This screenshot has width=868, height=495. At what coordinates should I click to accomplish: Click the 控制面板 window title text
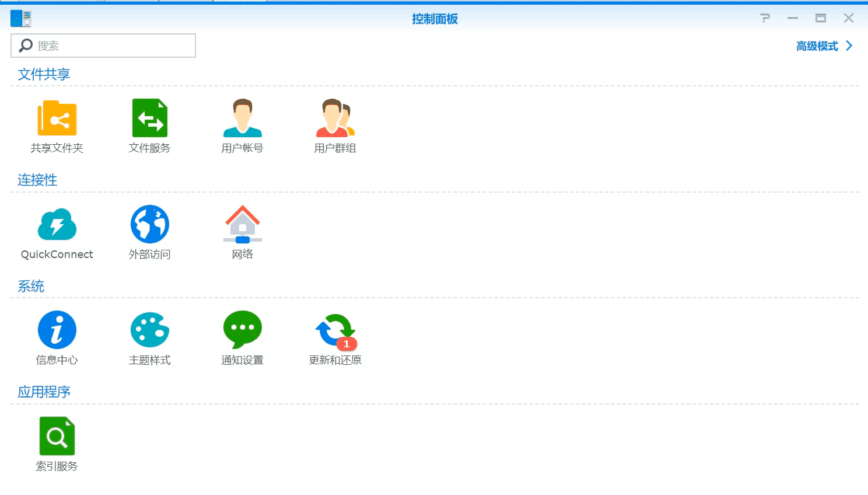click(x=435, y=19)
